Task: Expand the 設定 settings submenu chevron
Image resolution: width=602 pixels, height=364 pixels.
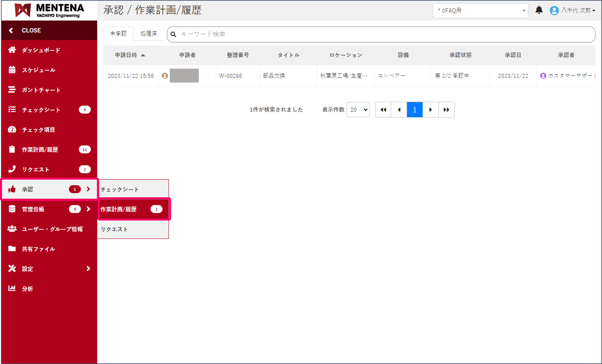Action: 88,269
